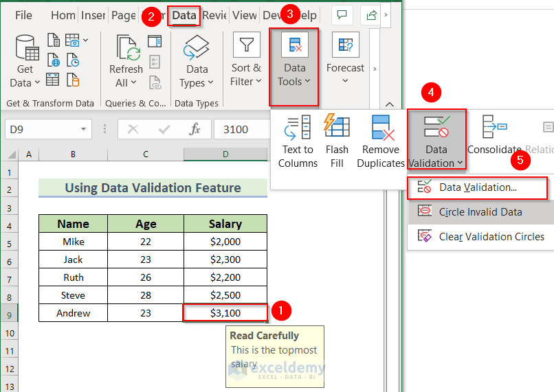554x392 pixels.
Task: Click the Using Data Validation Feature title cell
Action: [153, 187]
